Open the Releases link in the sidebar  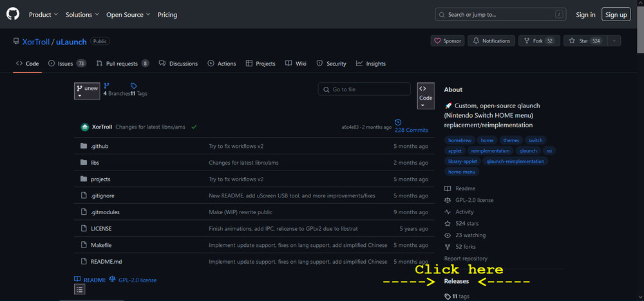(457, 281)
